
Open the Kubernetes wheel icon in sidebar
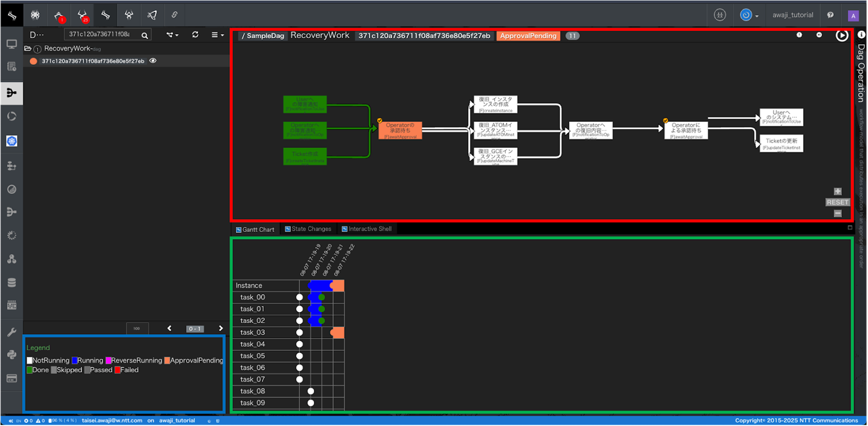12,141
